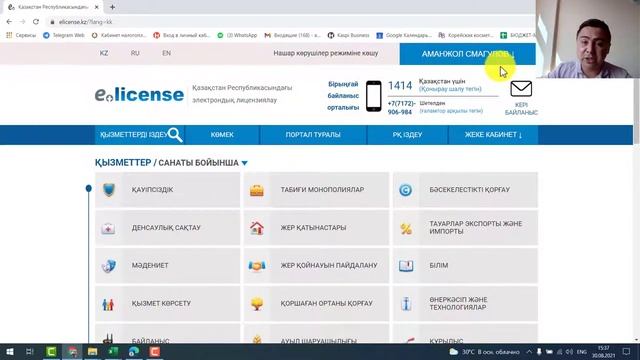Click the search magnifier icon in navigation bar
The image size is (640, 360).
tap(175, 135)
